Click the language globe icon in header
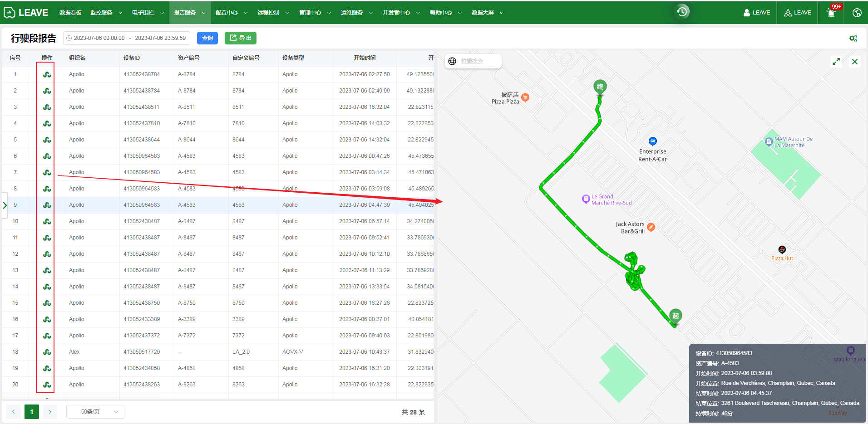Image resolution: width=868 pixels, height=424 pixels. 857,13
